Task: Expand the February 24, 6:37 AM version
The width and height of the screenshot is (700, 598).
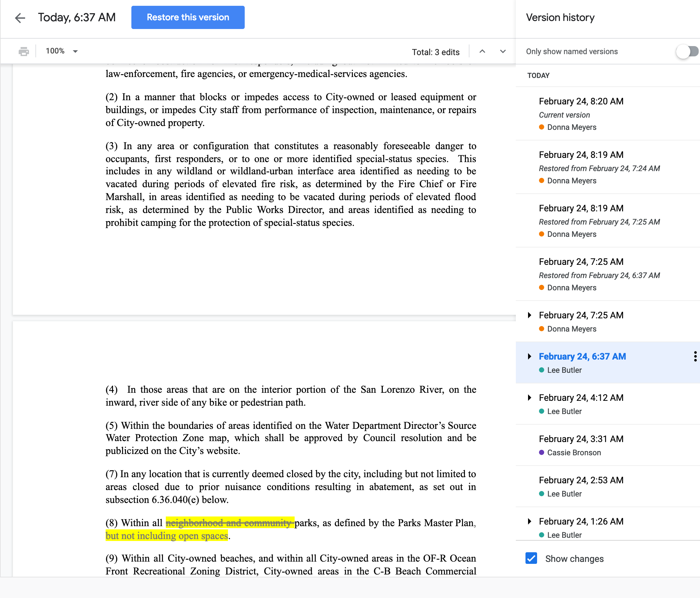Action: pos(529,357)
